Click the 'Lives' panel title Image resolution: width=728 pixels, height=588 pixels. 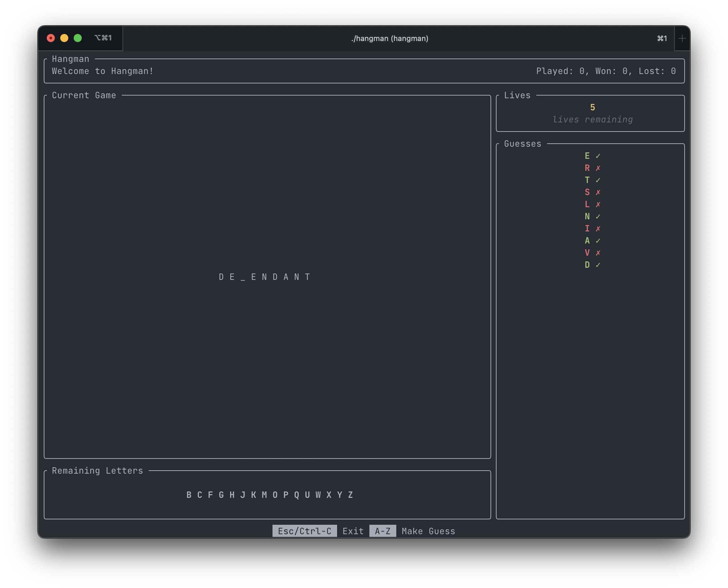517,95
